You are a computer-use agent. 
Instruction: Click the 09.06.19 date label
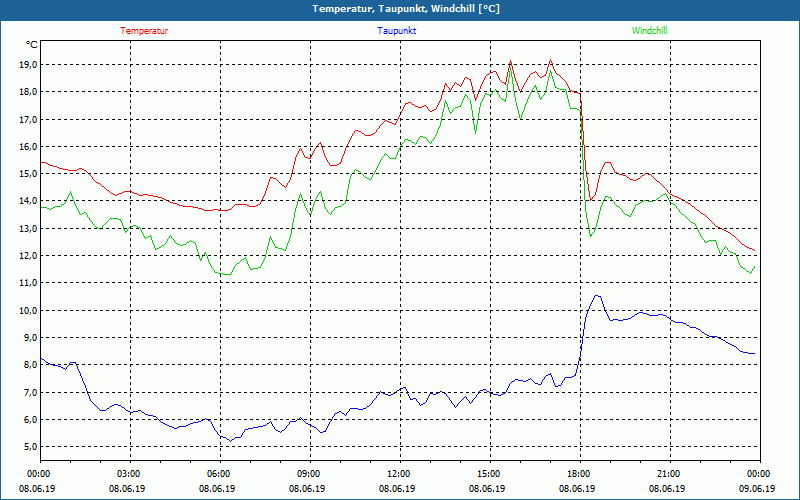[757, 488]
